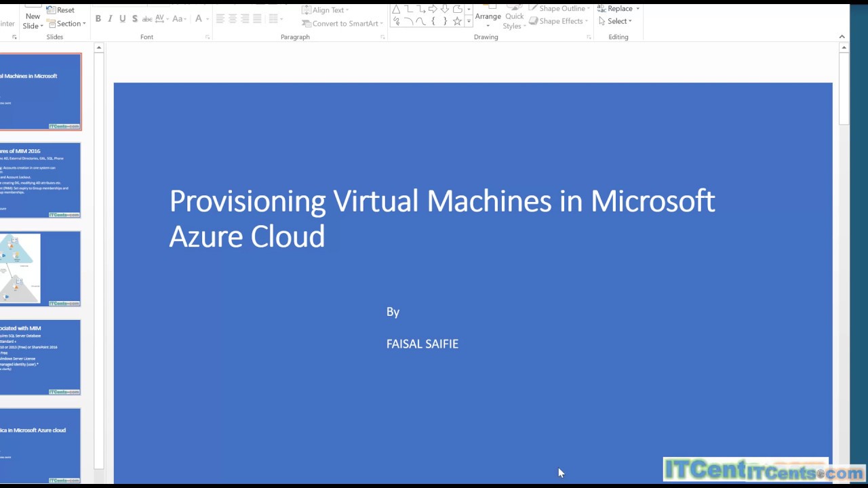
Task: Click Reset slide button
Action: pyautogui.click(x=61, y=9)
